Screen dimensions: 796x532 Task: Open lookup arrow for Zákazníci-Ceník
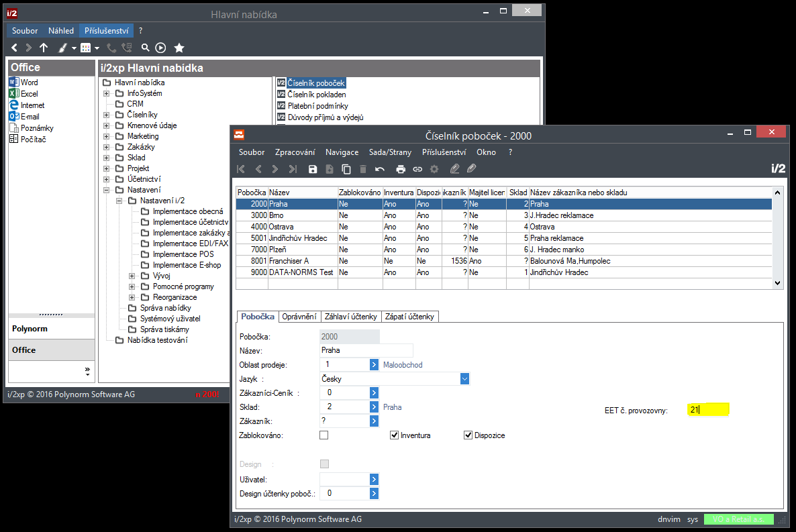pos(374,392)
